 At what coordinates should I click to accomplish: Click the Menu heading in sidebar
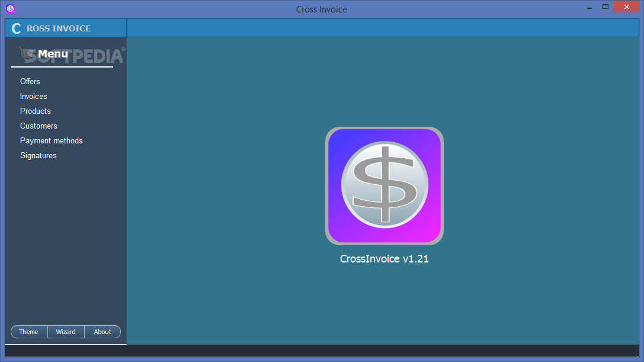pyautogui.click(x=53, y=54)
